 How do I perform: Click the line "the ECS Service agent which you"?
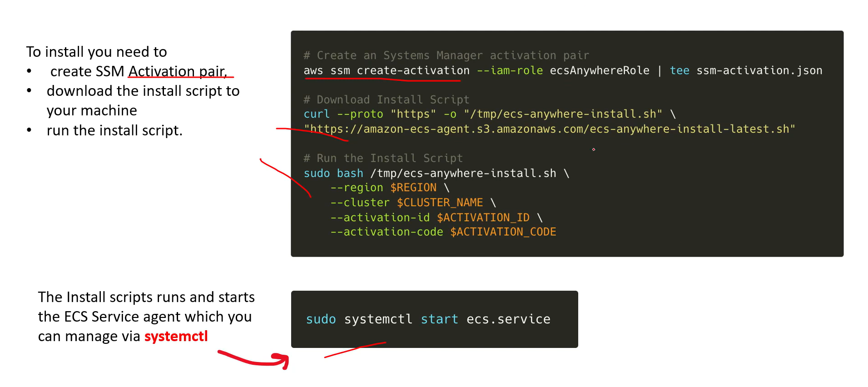pos(145,317)
